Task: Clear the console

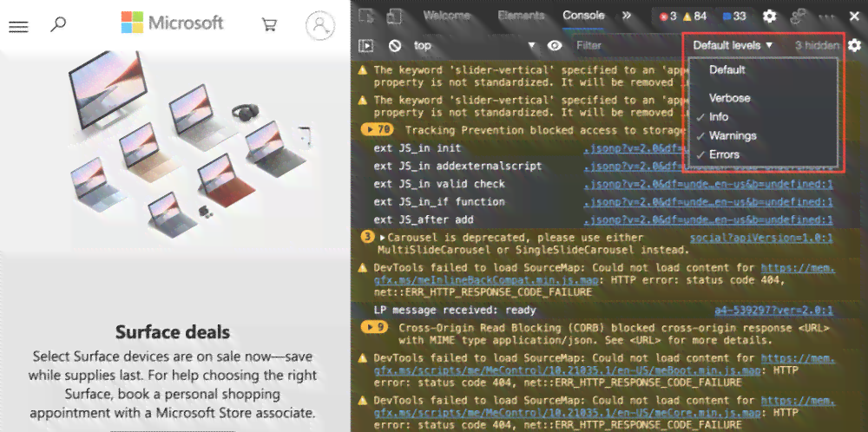Action: (x=395, y=46)
